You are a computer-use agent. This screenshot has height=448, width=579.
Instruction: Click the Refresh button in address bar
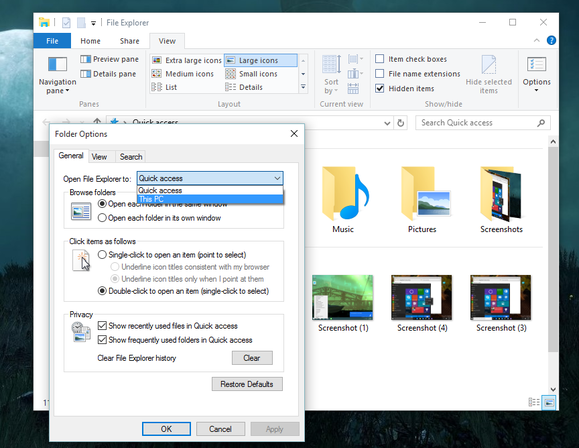[401, 123]
